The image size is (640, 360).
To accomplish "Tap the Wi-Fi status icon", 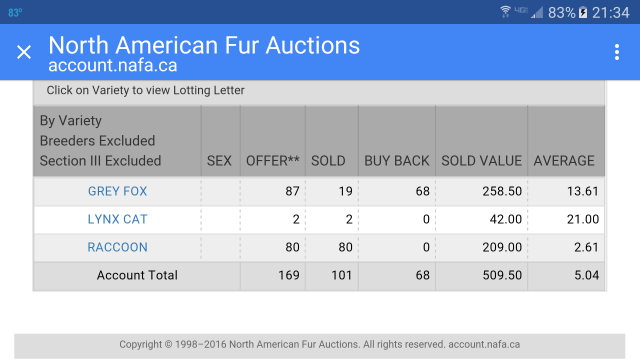I will (x=505, y=12).
